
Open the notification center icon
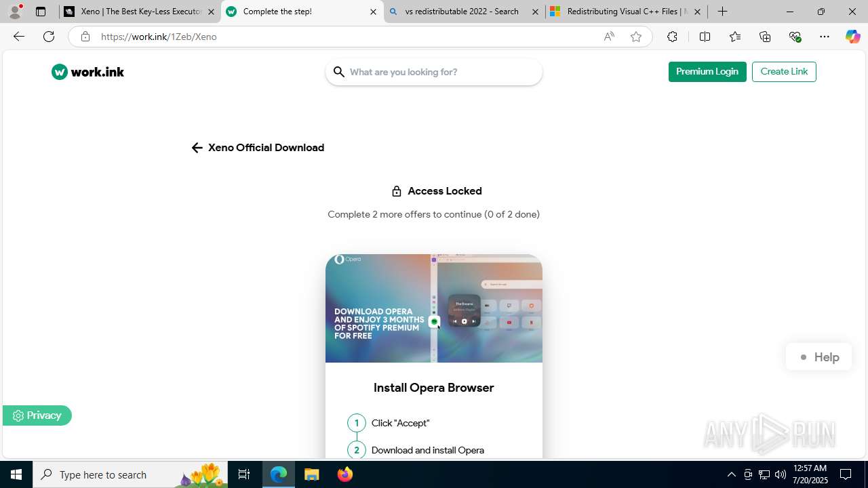click(846, 474)
